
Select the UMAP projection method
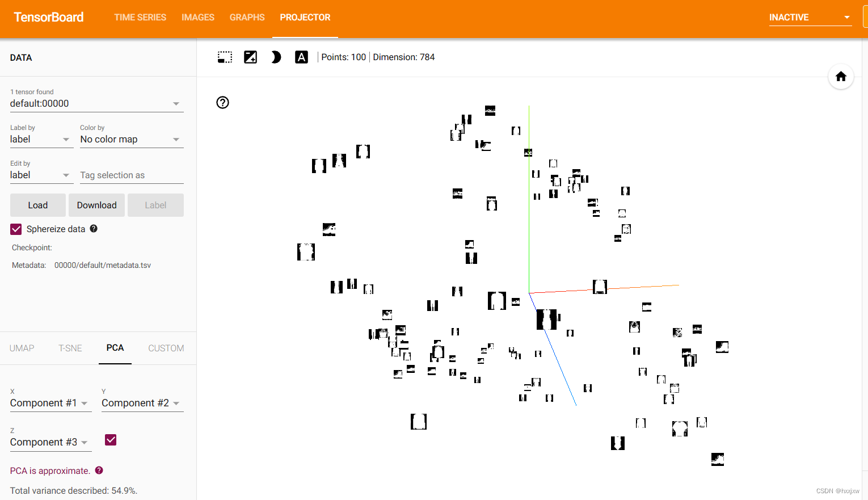tap(22, 348)
